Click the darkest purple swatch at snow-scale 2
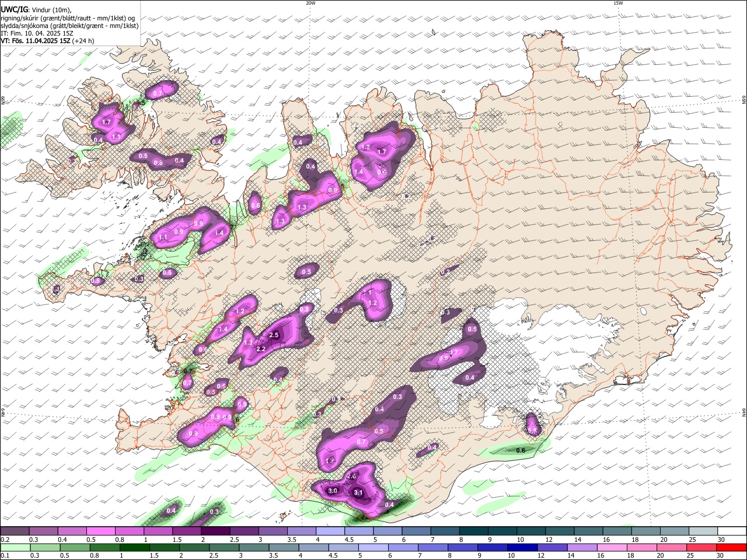747x560 pixels. click(215, 531)
